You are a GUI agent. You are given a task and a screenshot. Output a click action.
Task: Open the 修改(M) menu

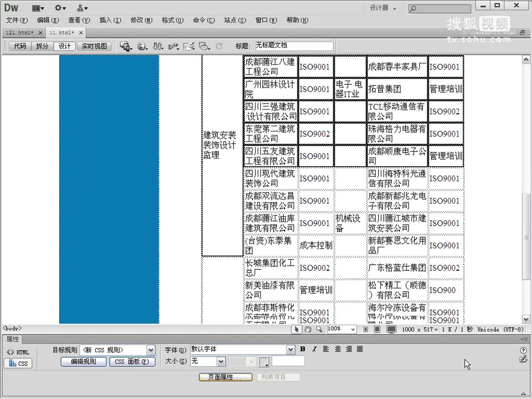pos(141,20)
